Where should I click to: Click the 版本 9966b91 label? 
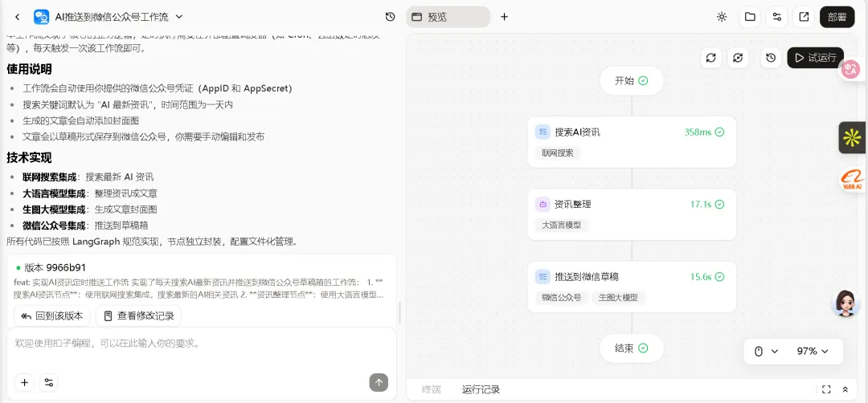tap(55, 267)
